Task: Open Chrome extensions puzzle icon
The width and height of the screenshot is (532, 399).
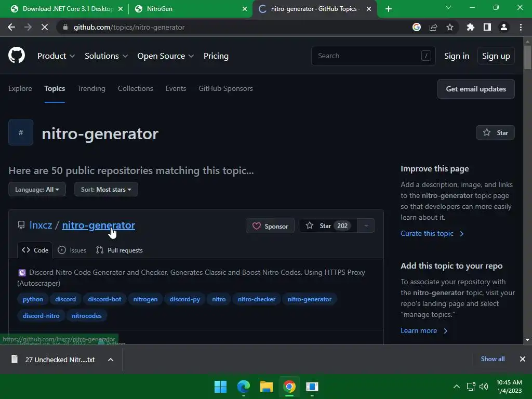Action: (471, 27)
